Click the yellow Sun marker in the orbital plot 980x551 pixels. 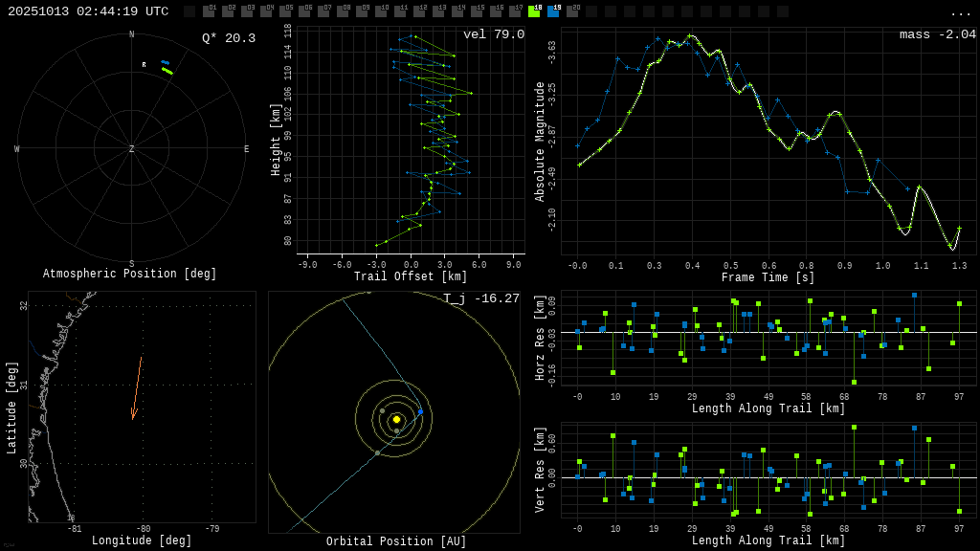coord(396,419)
